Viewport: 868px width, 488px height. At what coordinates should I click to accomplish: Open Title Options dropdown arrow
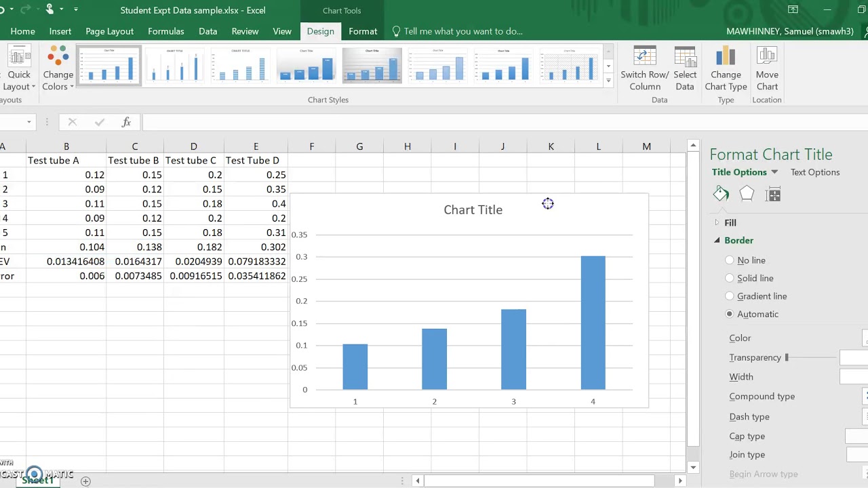tap(774, 172)
